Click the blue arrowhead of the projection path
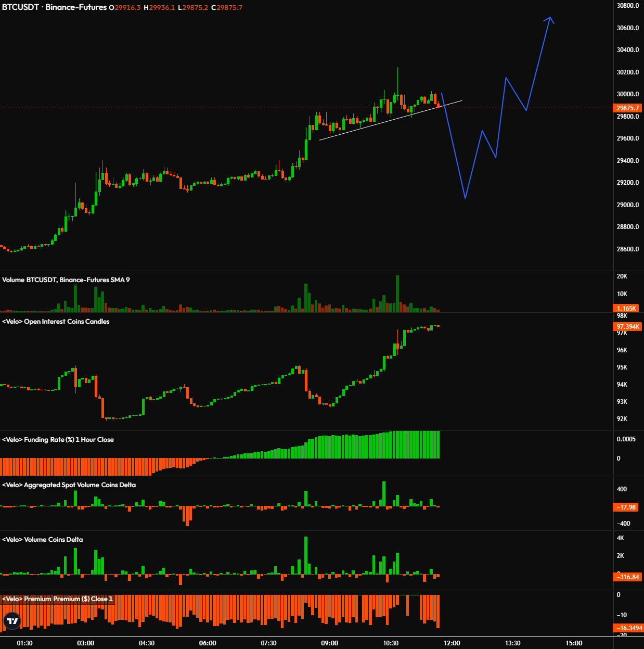The image size is (644, 649). 550,19
